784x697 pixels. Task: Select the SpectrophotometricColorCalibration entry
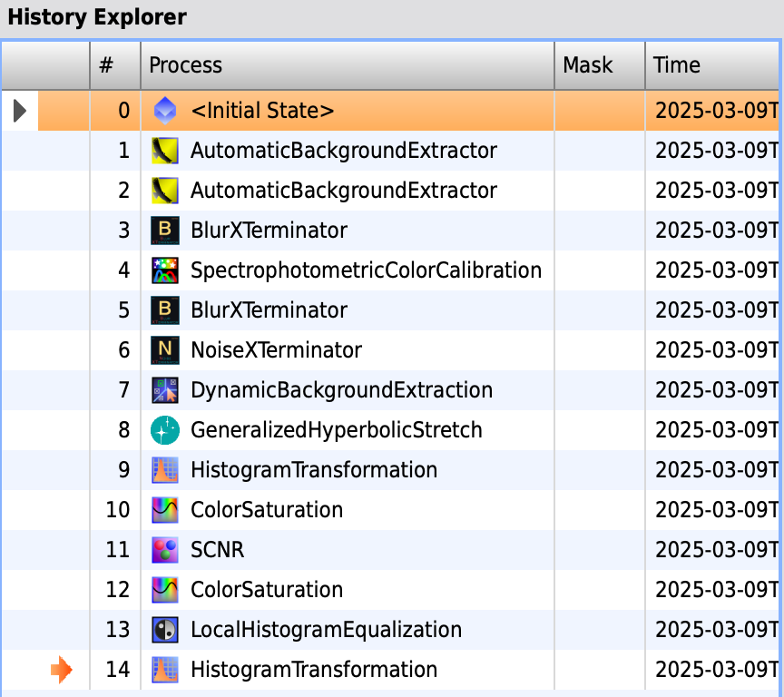[367, 270]
